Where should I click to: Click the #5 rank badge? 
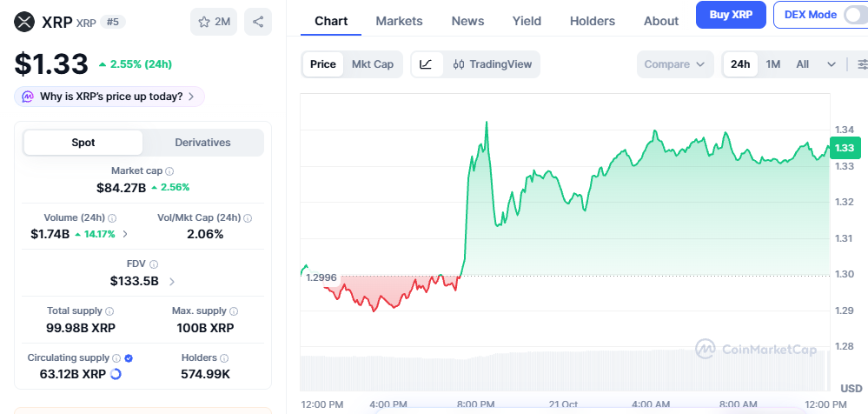113,22
